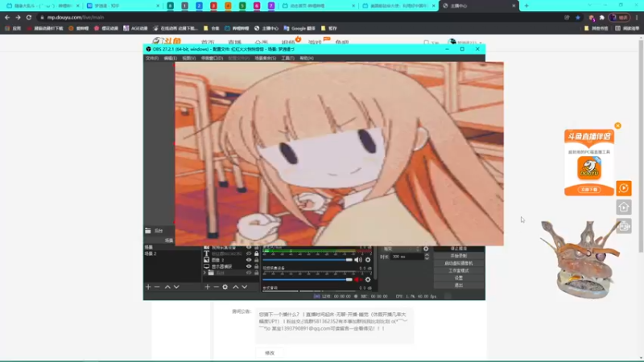Click the 修改 button below room announcement

point(270,353)
